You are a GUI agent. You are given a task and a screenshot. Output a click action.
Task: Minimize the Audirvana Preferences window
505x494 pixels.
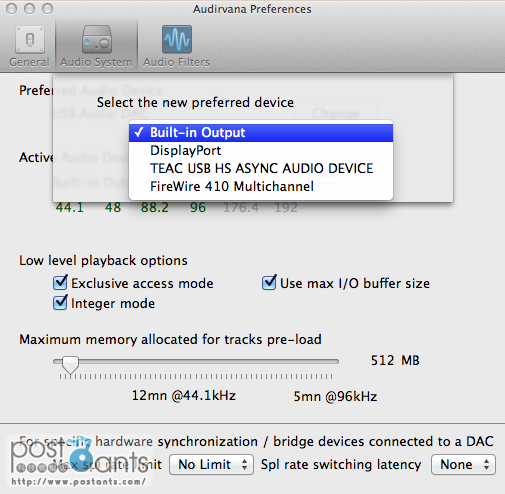point(30,9)
